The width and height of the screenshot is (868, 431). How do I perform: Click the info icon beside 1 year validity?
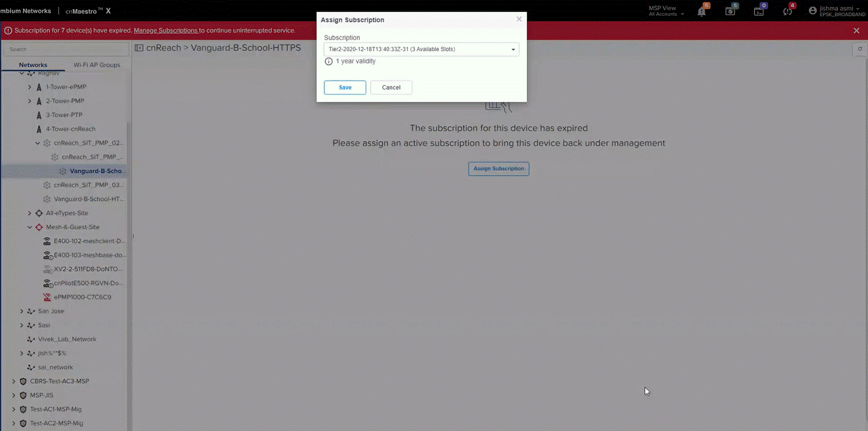[x=329, y=61]
